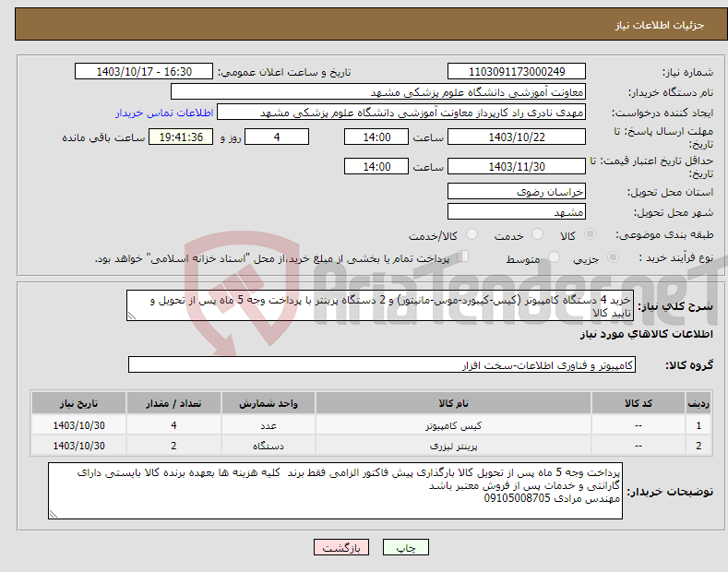Click the بازگشت (back) button
The height and width of the screenshot is (572, 728).
pyautogui.click(x=341, y=547)
